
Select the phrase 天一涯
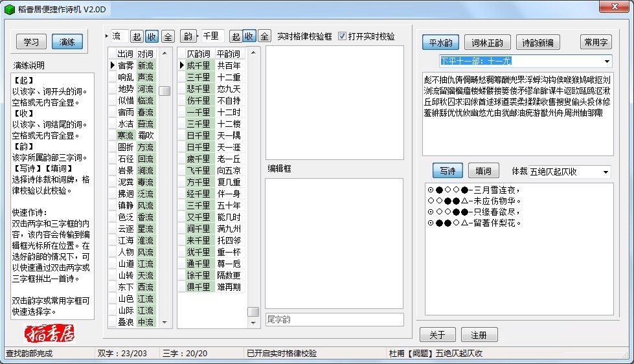(x=229, y=147)
